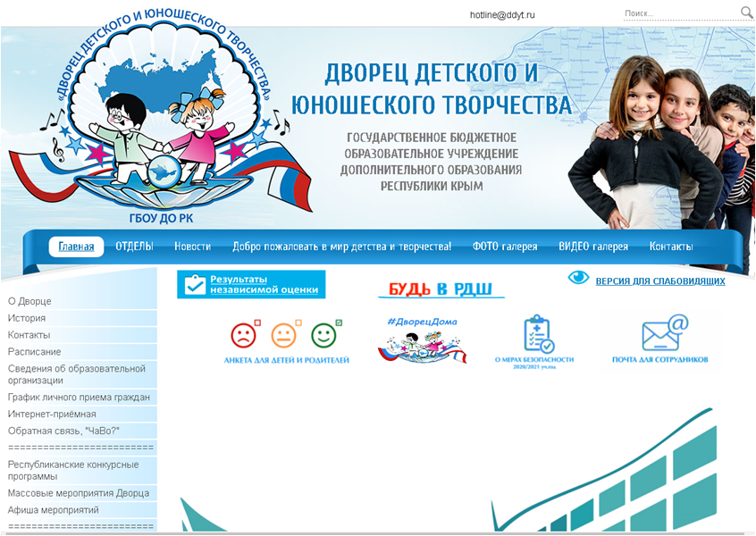Click the БУДЬ В РДШ banner
The height and width of the screenshot is (536, 756).
[441, 289]
